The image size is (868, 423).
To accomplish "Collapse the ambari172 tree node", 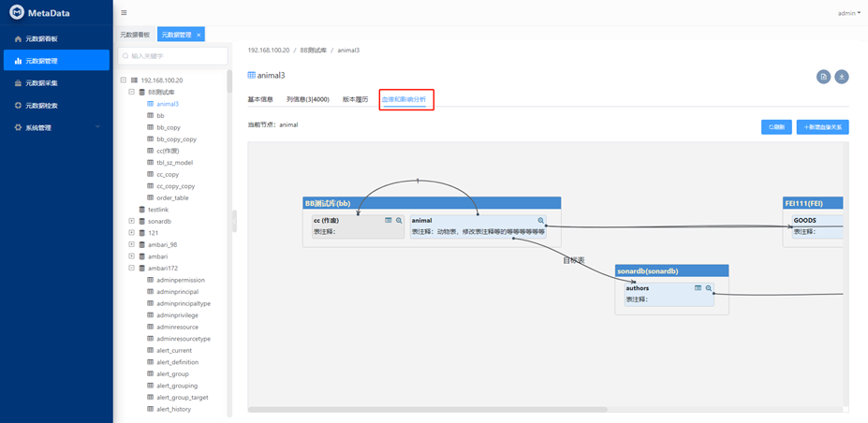I will 132,268.
